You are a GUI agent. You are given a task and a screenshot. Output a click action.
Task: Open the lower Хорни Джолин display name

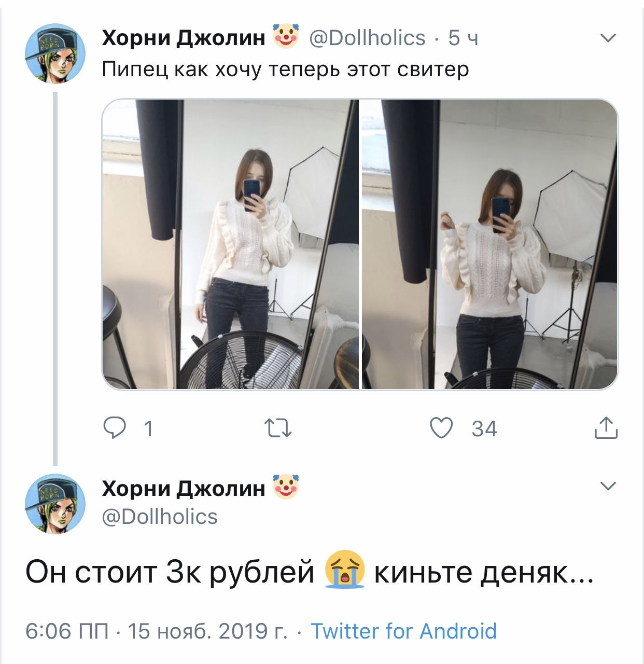[x=184, y=488]
